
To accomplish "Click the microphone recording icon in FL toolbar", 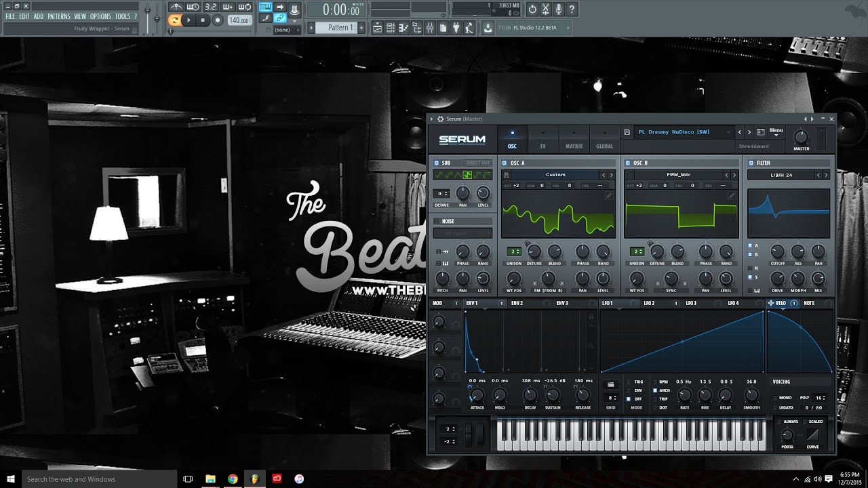I will (x=559, y=9).
